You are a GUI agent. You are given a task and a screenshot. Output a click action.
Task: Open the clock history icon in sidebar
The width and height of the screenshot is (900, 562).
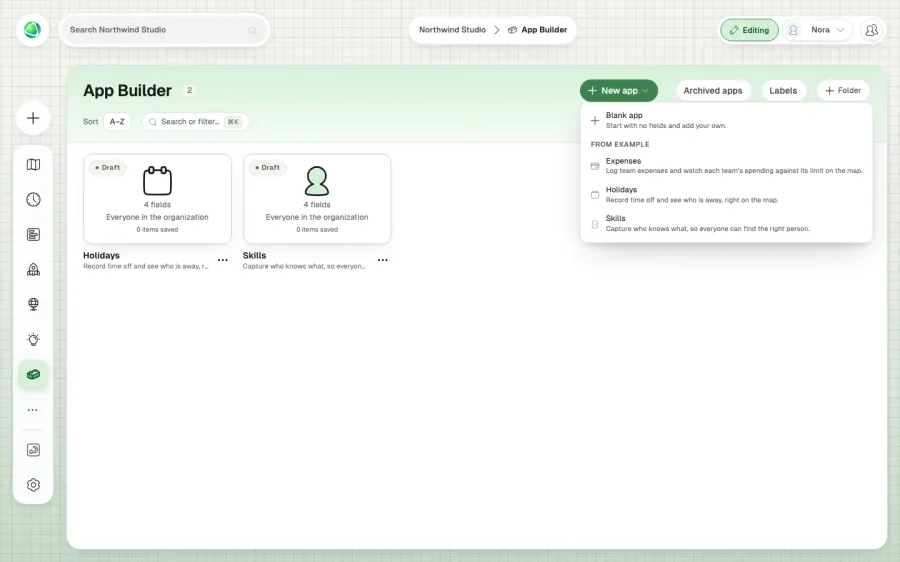33,200
